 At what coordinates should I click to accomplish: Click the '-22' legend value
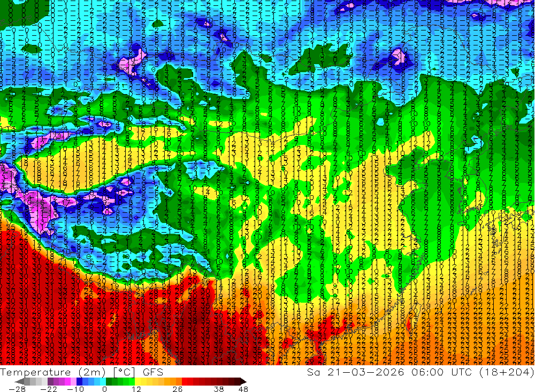click(49, 389)
